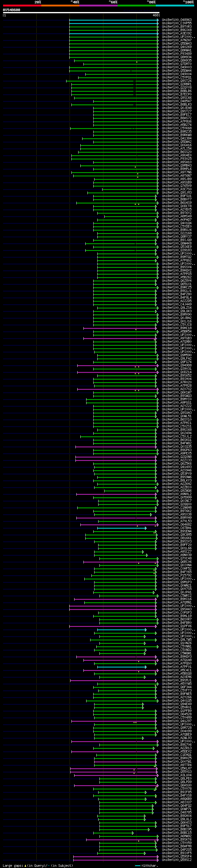The image size is (197, 868).
Task: Click the white query length bar
Action: click(81, 13)
